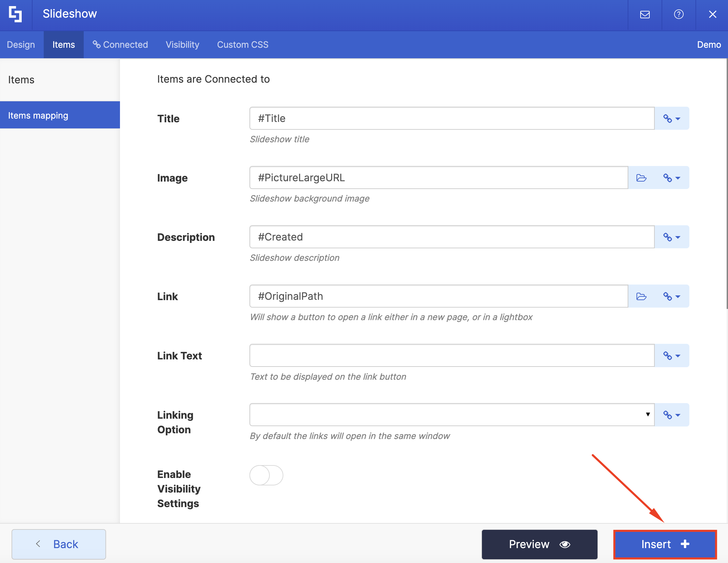728x563 pixels.
Task: Open the Visibility tab
Action: [x=182, y=45]
